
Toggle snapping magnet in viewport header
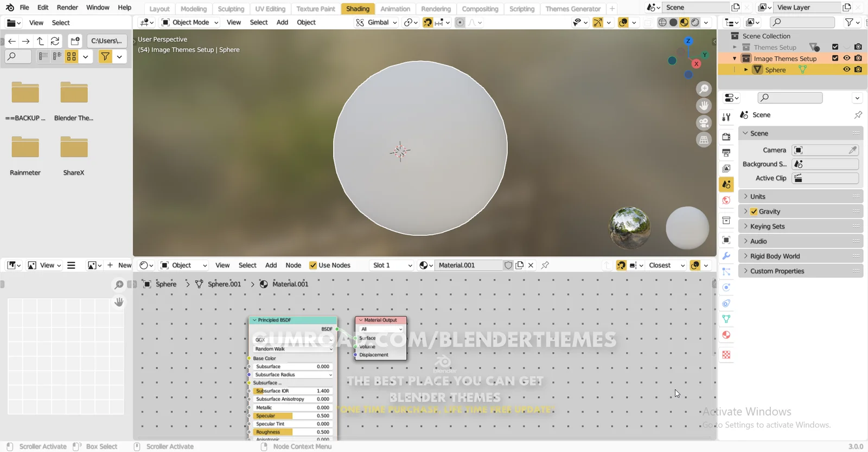tap(428, 22)
